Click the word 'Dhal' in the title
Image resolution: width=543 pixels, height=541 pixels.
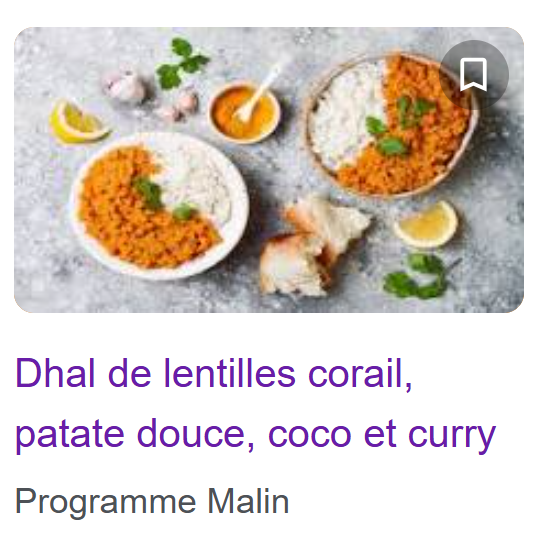click(x=55, y=373)
